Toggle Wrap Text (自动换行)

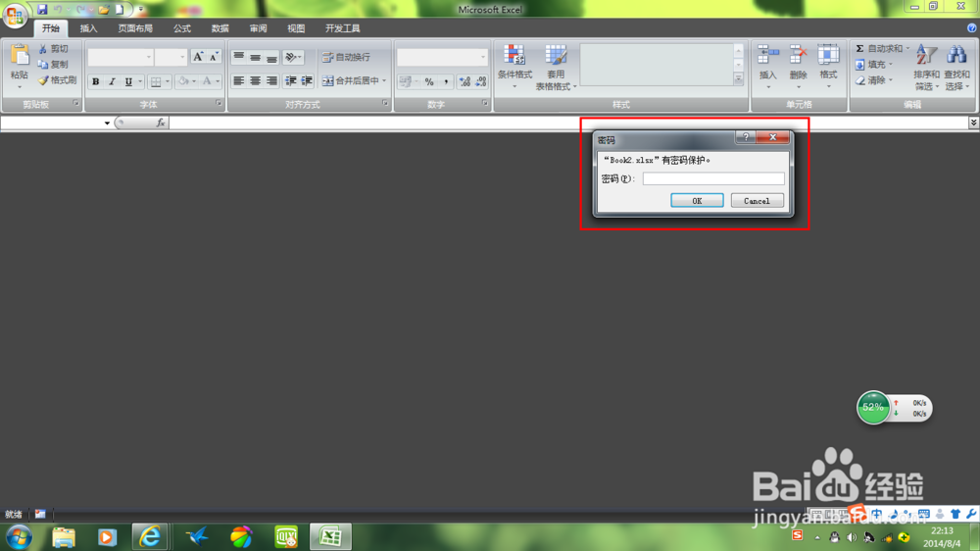346,57
